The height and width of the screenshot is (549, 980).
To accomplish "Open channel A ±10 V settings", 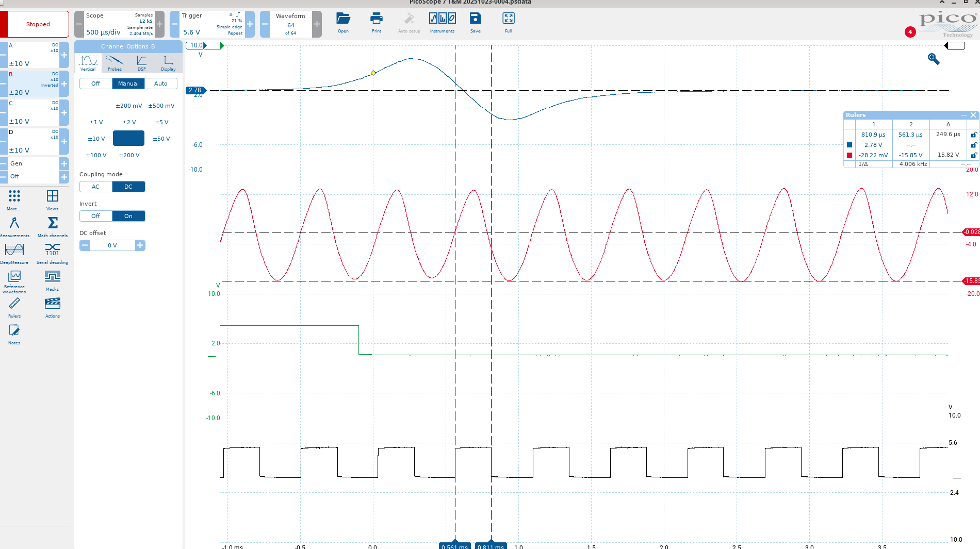I will pyautogui.click(x=34, y=55).
